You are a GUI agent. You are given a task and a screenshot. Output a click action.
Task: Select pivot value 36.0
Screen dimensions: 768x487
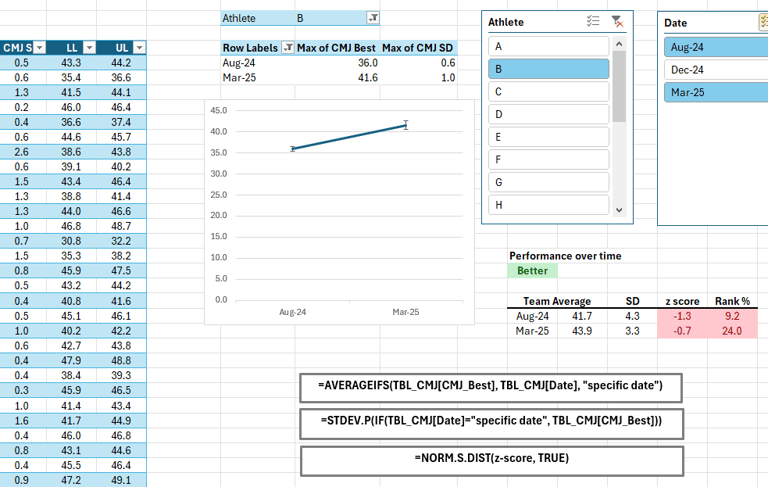pos(367,63)
